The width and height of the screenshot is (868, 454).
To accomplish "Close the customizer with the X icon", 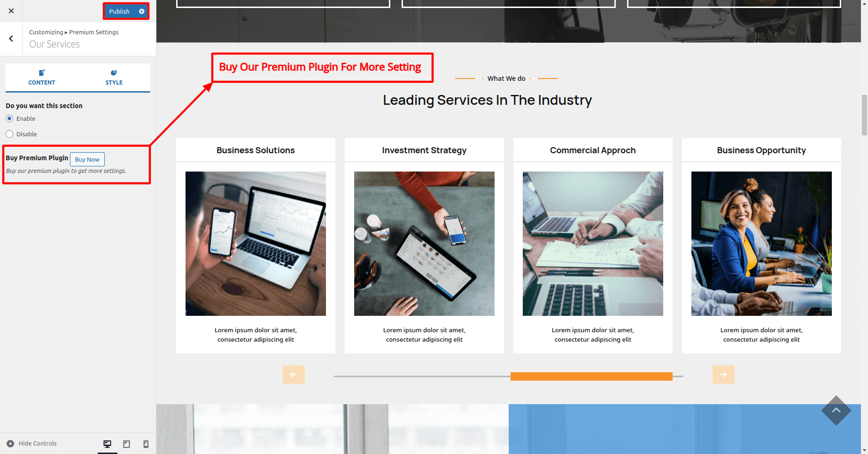I will pyautogui.click(x=11, y=11).
